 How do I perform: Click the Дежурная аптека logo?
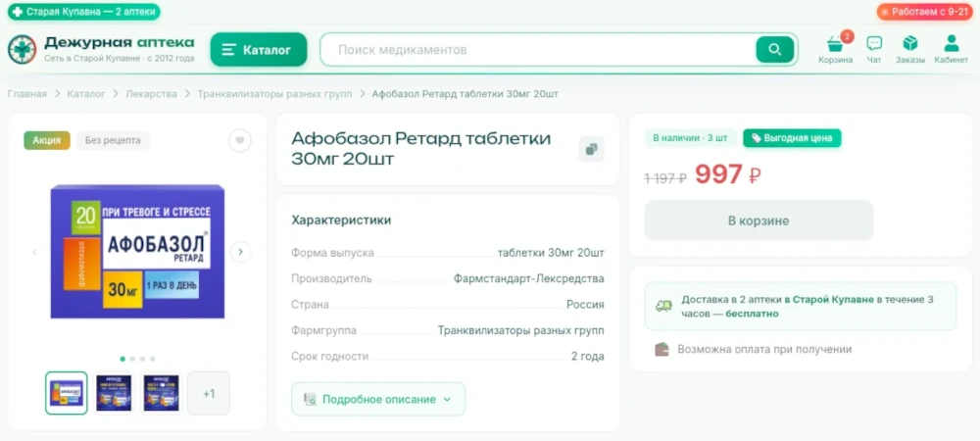click(x=101, y=49)
